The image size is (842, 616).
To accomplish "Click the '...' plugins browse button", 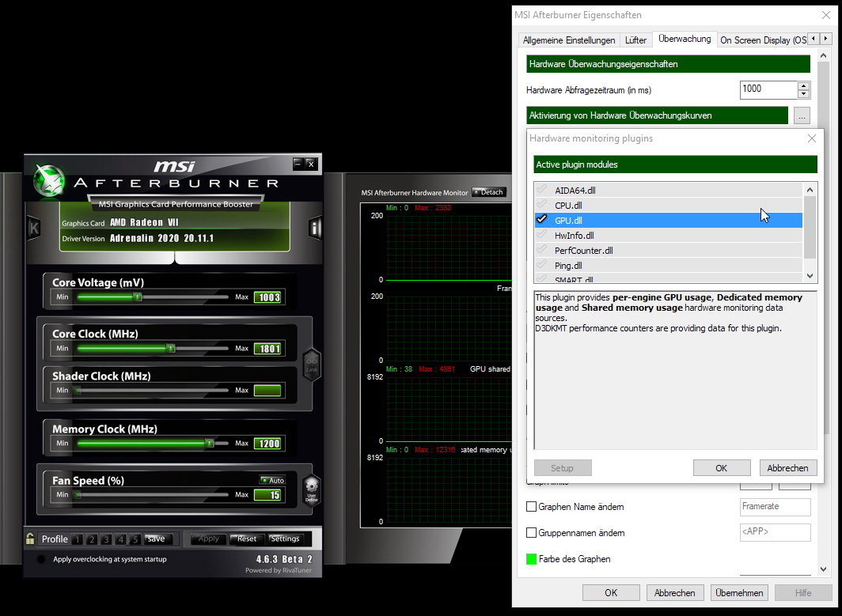I will click(x=802, y=115).
